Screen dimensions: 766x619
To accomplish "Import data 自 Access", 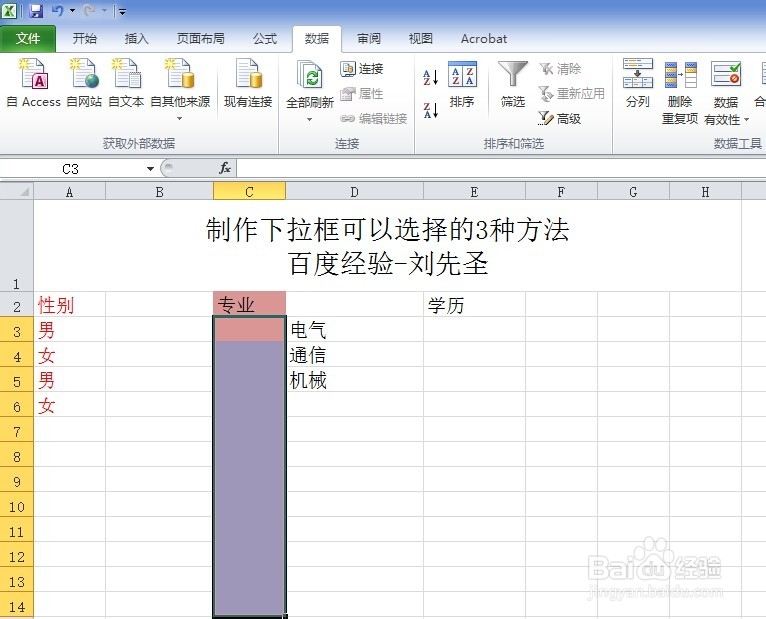I will [33, 83].
